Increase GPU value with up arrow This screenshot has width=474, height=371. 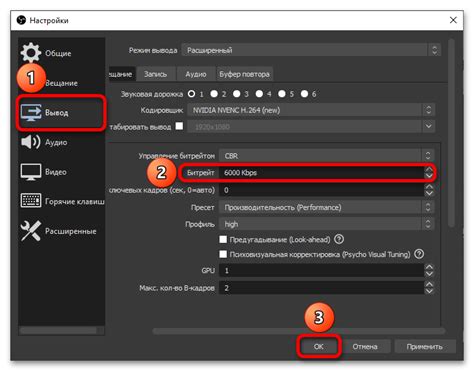coord(429,267)
